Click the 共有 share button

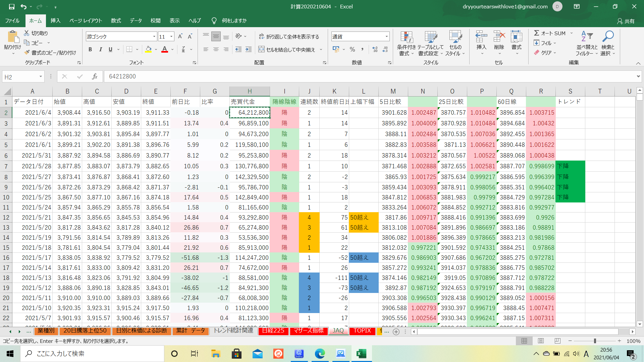click(626, 21)
